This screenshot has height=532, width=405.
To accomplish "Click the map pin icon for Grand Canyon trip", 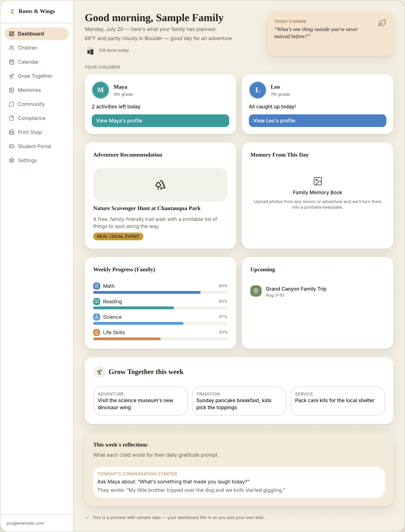I will [256, 291].
